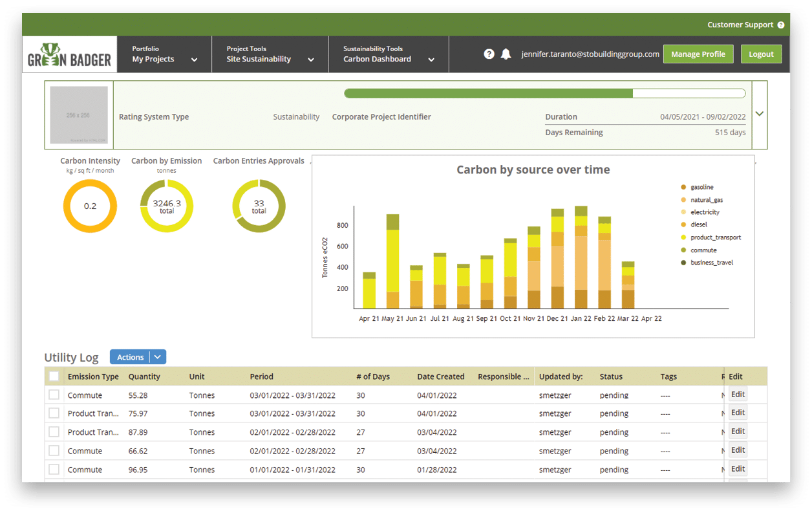Click the Carbon Entries Approvals donut chart

259,206
